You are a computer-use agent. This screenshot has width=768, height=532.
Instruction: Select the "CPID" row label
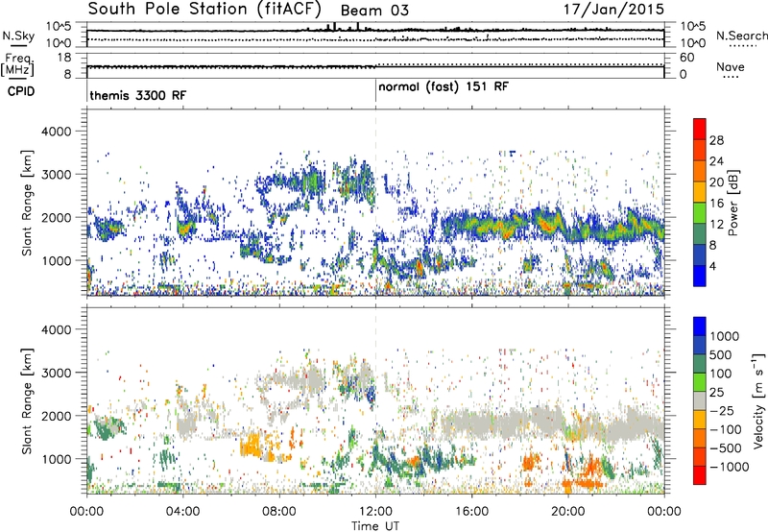[21, 91]
